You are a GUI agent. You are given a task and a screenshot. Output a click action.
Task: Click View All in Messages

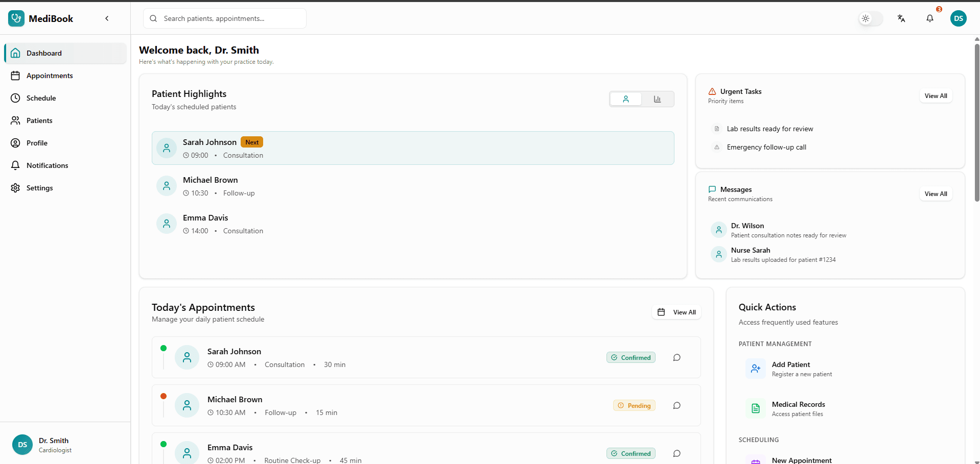pos(936,194)
